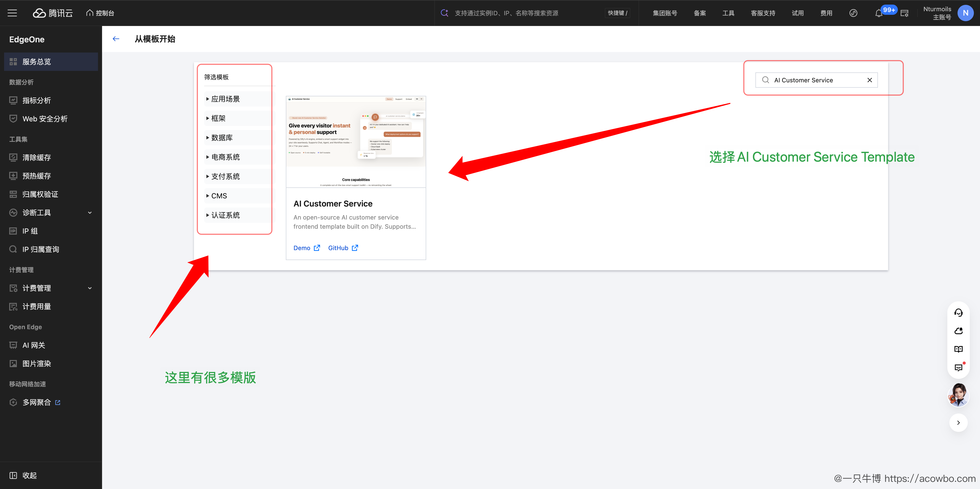Collapse the sidebar with 收起
Viewport: 980px width, 489px height.
(23, 475)
